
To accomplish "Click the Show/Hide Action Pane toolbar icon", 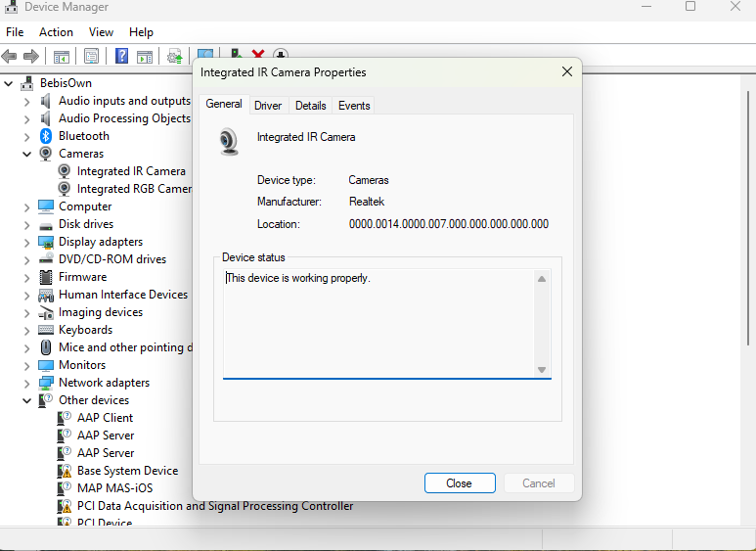I will point(145,57).
